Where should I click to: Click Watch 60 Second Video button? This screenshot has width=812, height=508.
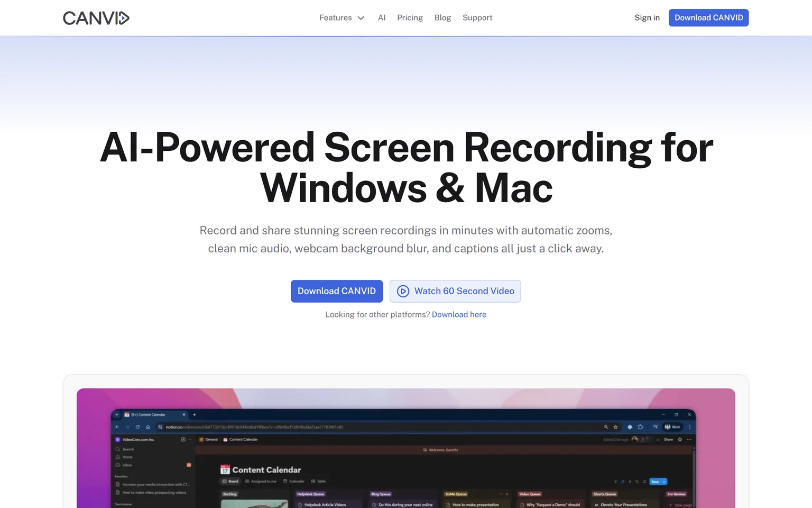click(455, 291)
